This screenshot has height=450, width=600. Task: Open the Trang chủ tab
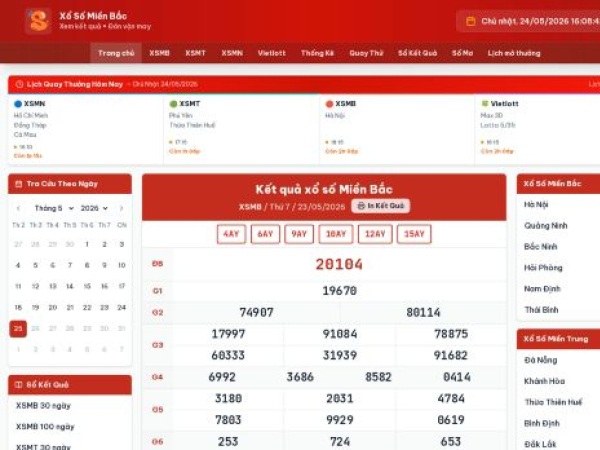(x=116, y=53)
